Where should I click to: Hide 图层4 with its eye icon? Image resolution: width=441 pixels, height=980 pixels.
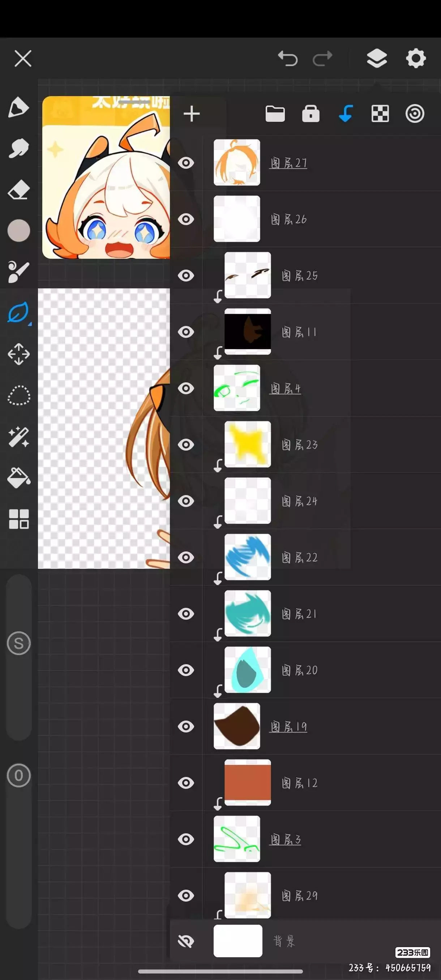tap(186, 388)
